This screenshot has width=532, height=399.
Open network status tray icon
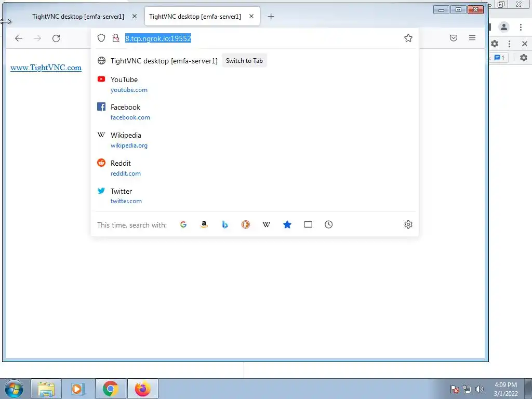[x=467, y=389]
